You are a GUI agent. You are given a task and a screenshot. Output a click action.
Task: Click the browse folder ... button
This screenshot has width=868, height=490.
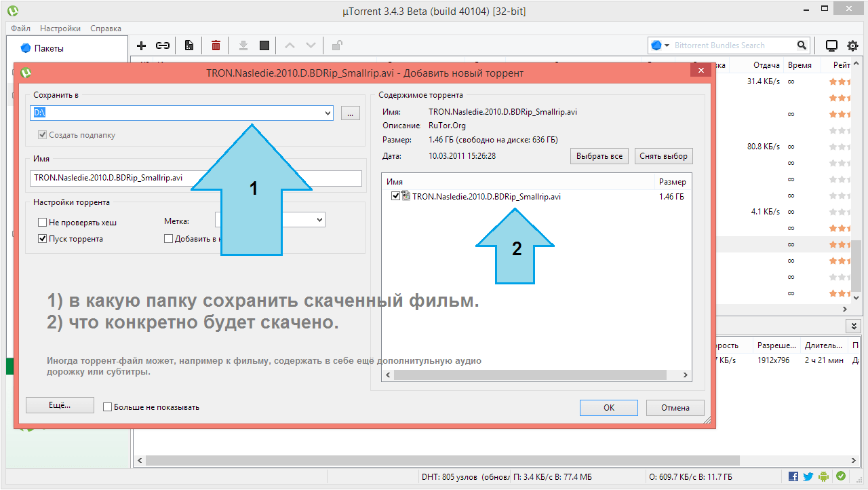[x=350, y=113]
